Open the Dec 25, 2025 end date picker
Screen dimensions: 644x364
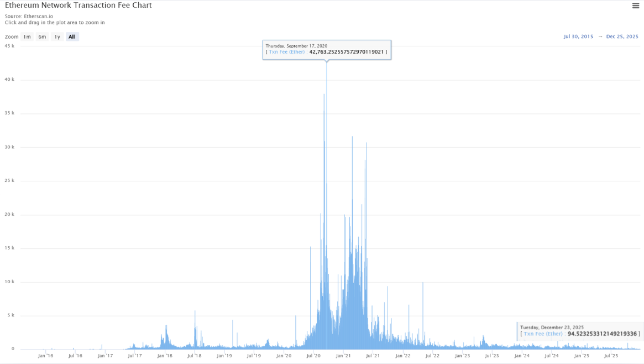point(622,37)
